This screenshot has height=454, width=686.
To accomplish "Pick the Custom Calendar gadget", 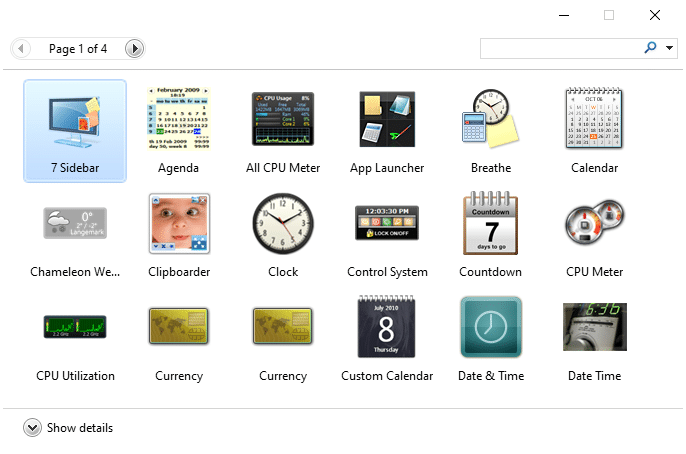I will click(387, 328).
